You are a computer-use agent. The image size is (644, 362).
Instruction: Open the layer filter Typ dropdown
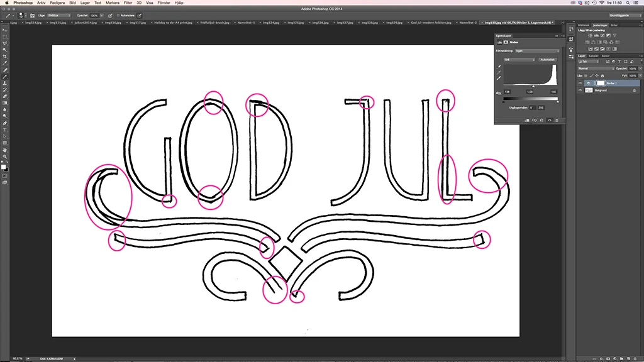pos(588,62)
